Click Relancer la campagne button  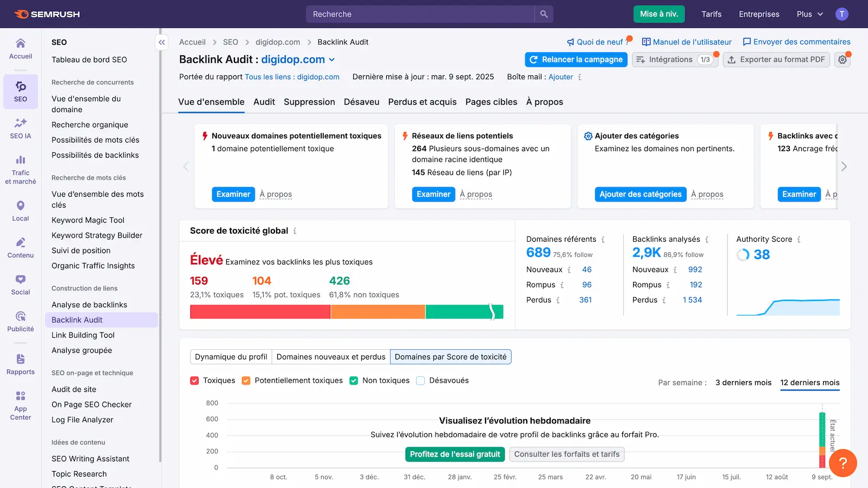pyautogui.click(x=576, y=60)
